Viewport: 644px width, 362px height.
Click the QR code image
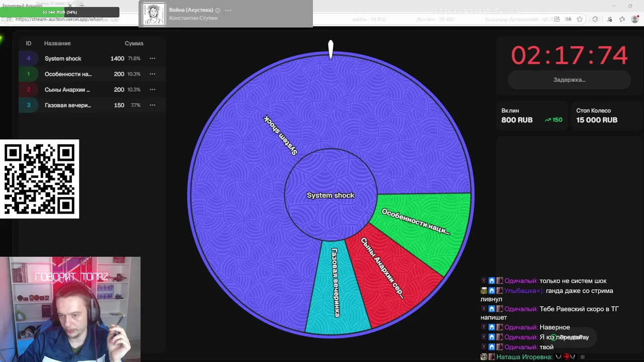(x=40, y=179)
